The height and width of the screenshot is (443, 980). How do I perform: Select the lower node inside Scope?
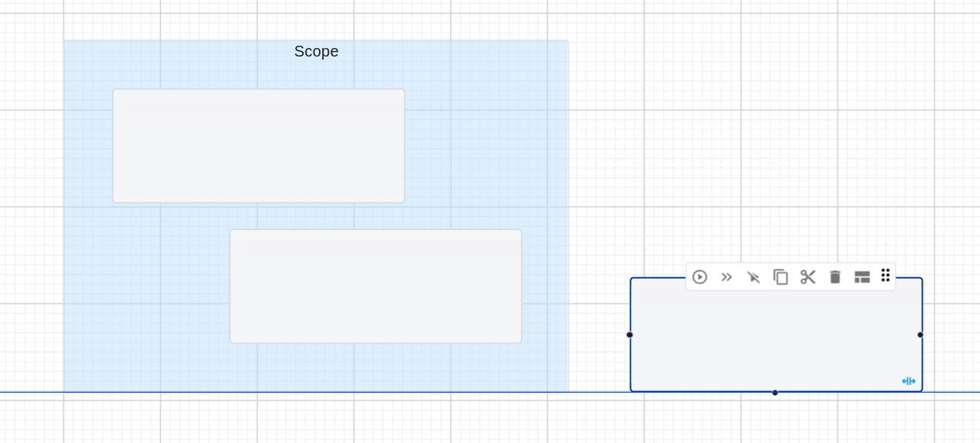[x=375, y=286]
